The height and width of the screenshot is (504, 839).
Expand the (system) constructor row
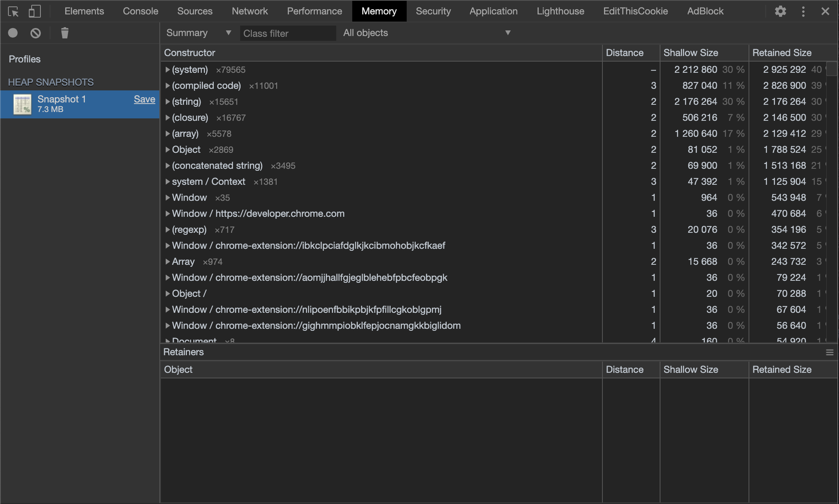click(x=168, y=70)
